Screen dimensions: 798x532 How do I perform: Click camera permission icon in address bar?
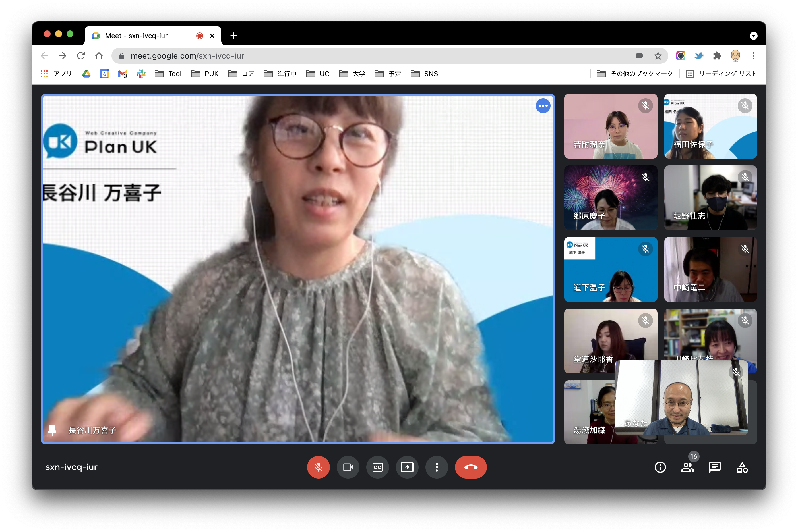click(x=640, y=56)
